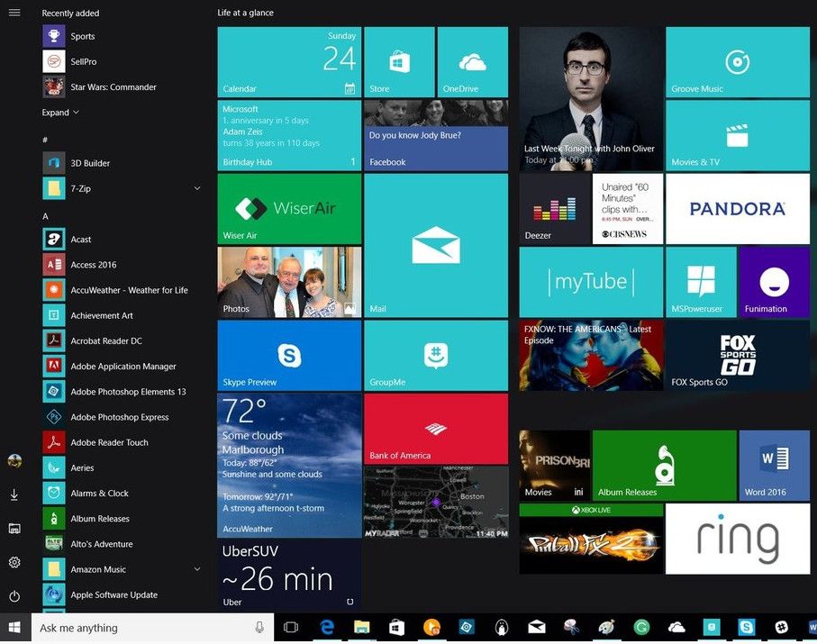The height and width of the screenshot is (644, 817).
Task: Click the 'Life at a glance' group title
Action: (245, 13)
